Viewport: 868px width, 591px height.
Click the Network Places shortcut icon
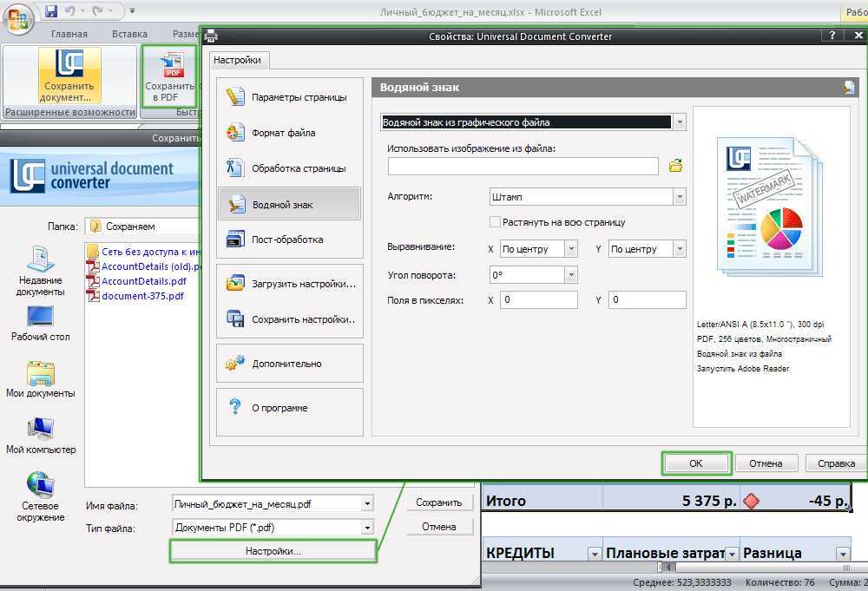[x=41, y=485]
